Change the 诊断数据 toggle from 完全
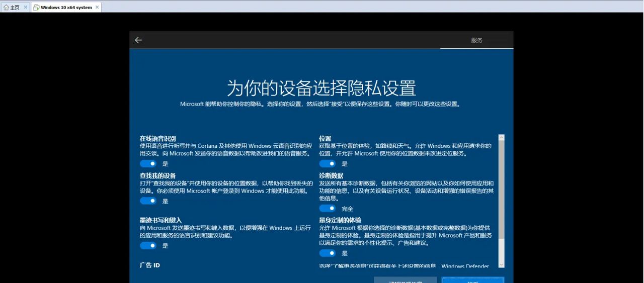The image size is (644, 283). pos(328,208)
